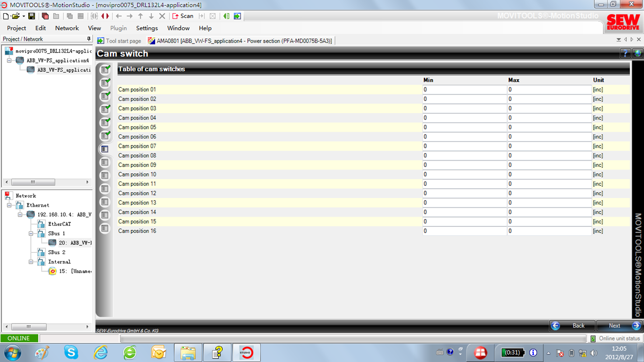644x362 pixels.
Task: Collapse the ABB_VW-FS_application4 project node
Action: click(x=9, y=61)
